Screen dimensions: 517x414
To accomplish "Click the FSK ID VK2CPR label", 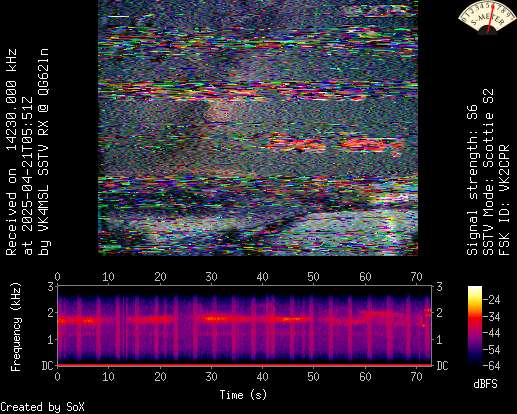I will pos(504,200).
